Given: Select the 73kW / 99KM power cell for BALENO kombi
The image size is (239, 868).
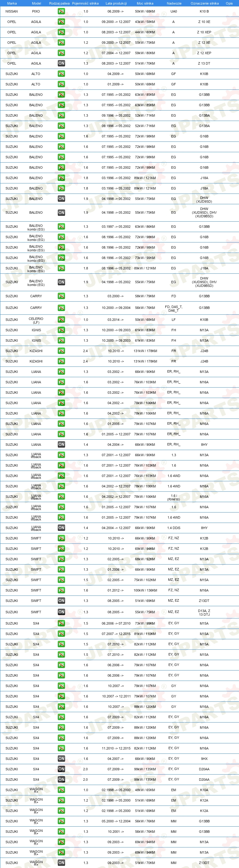Looking at the screenshot, I should pyautogui.click(x=145, y=258).
